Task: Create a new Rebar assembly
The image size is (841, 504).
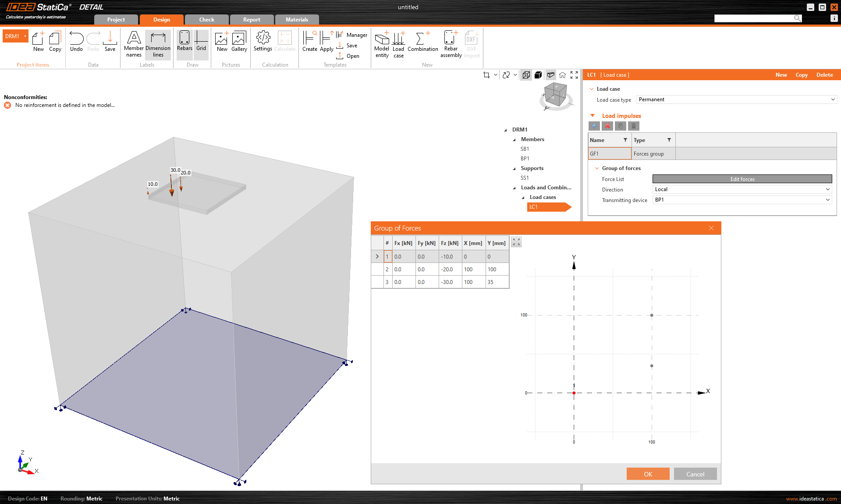Action: coord(451,44)
